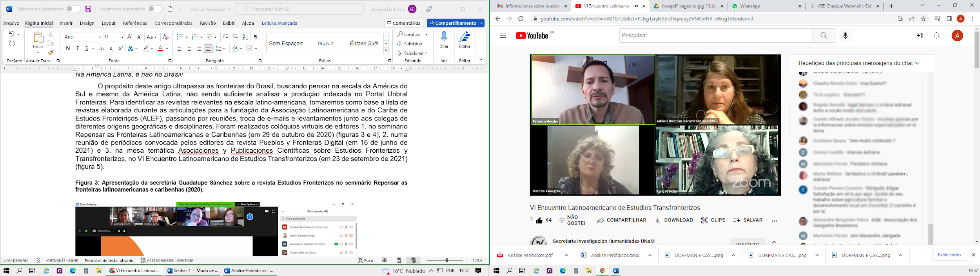Viewport: 980px width, 276px height.
Task: Show paragraph marks with pilcrow icon
Action: (256, 37)
